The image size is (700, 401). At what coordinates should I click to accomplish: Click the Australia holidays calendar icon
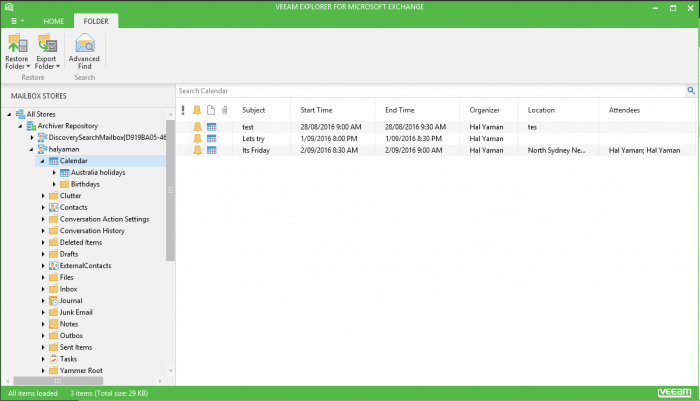click(65, 172)
